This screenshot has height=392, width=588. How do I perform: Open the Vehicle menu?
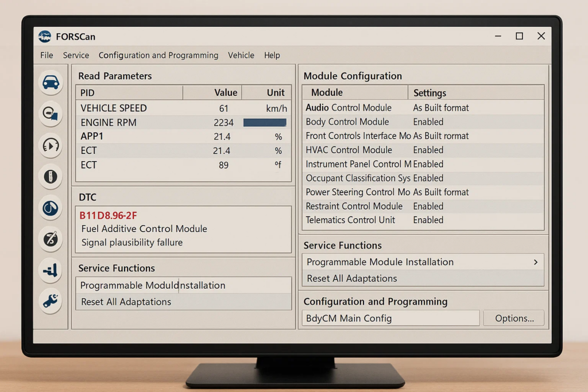241,56
